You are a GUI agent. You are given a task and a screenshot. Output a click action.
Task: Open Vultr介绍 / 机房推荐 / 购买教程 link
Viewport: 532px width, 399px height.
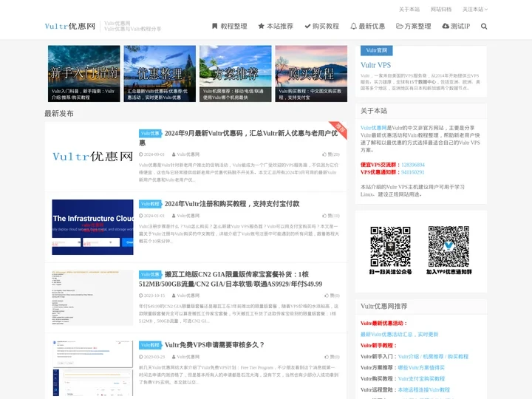pyautogui.click(x=433, y=357)
